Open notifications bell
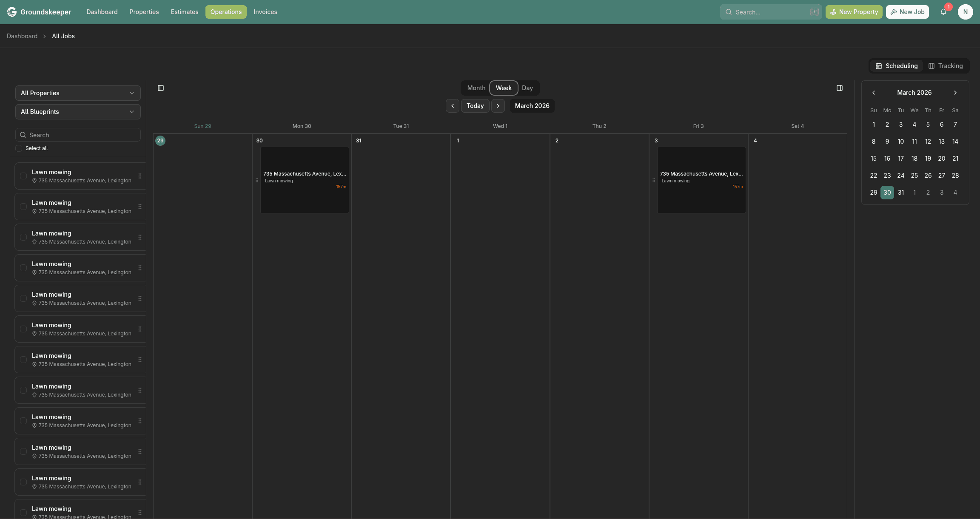The image size is (980, 519). pos(943,11)
